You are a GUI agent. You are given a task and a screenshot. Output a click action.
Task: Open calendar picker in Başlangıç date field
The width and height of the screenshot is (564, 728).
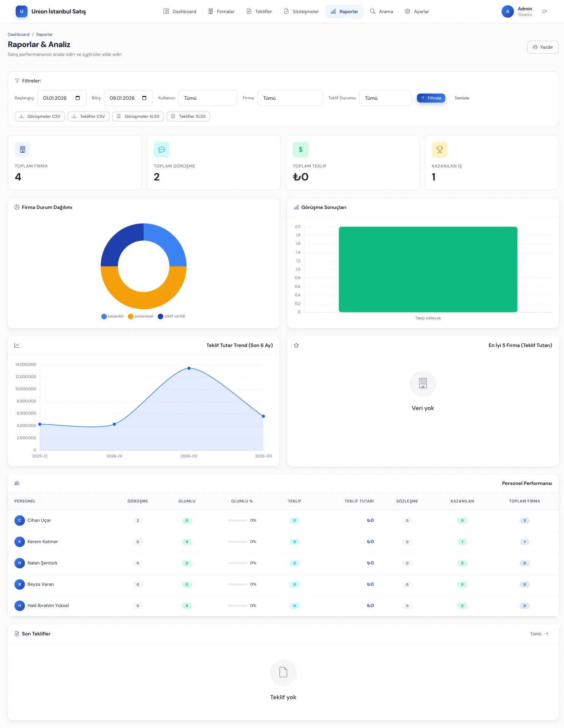[78, 98]
